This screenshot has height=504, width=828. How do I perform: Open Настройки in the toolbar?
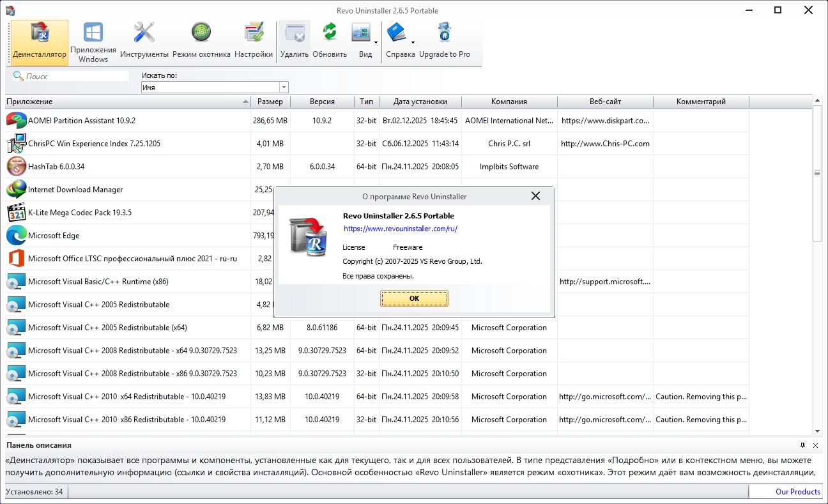click(x=254, y=42)
